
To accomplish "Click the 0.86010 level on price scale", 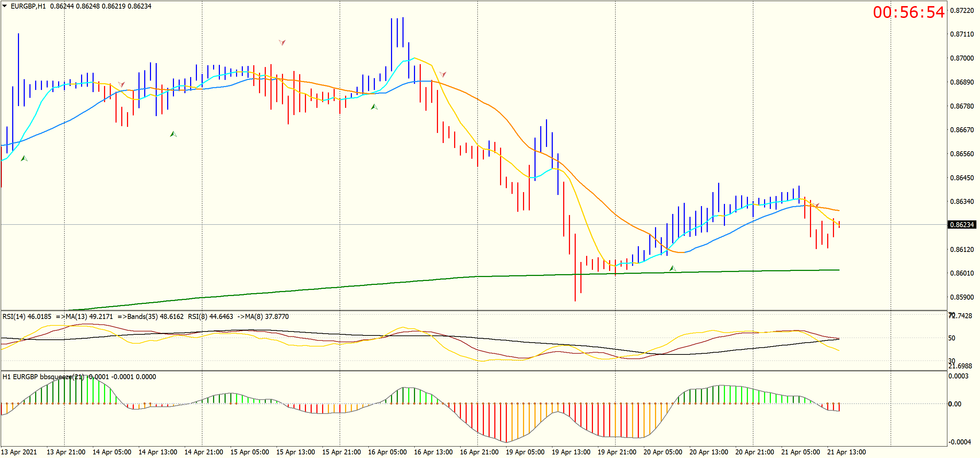I will coord(962,273).
